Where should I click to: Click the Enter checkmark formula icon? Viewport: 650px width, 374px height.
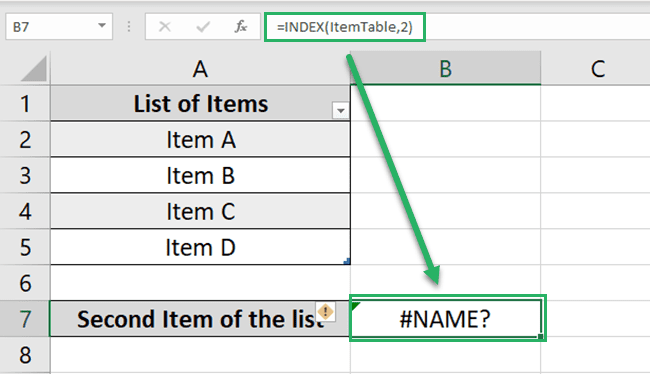click(x=203, y=27)
